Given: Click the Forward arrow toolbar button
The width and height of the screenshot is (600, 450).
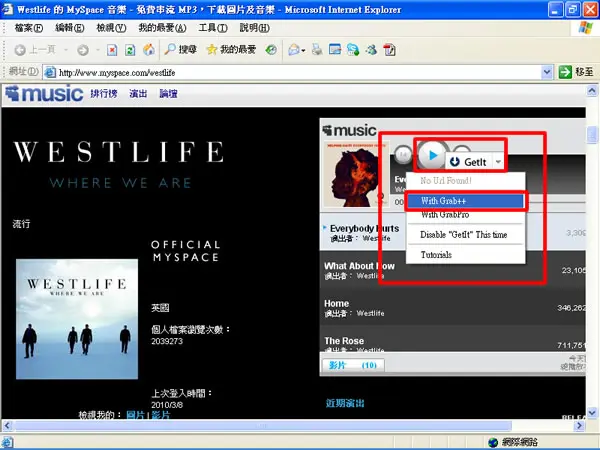Looking at the screenshot, I should coord(83,50).
